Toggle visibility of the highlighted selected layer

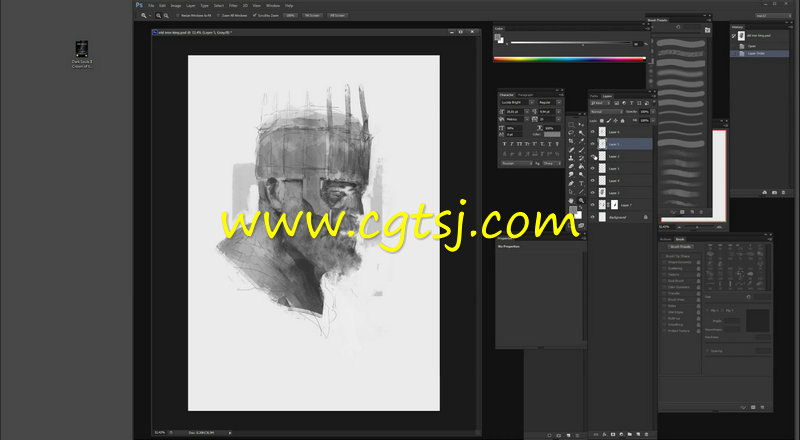(x=592, y=144)
